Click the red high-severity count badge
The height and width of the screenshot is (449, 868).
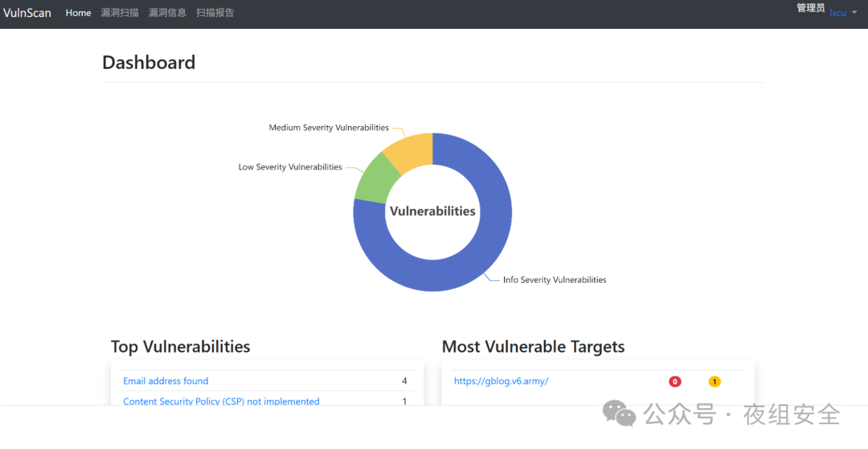(x=675, y=382)
